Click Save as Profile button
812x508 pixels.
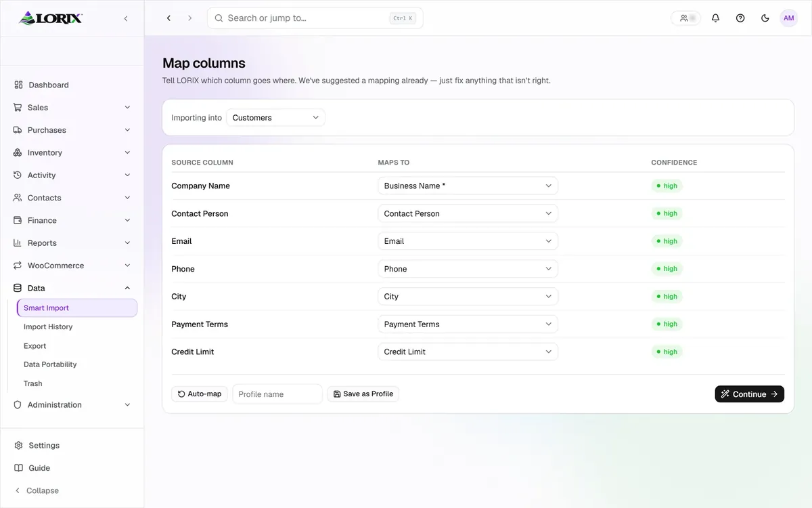coord(363,394)
